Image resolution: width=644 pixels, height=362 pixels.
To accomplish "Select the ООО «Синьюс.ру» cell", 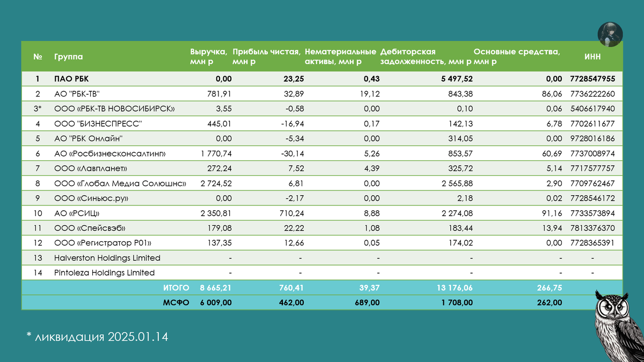I will point(91,198).
